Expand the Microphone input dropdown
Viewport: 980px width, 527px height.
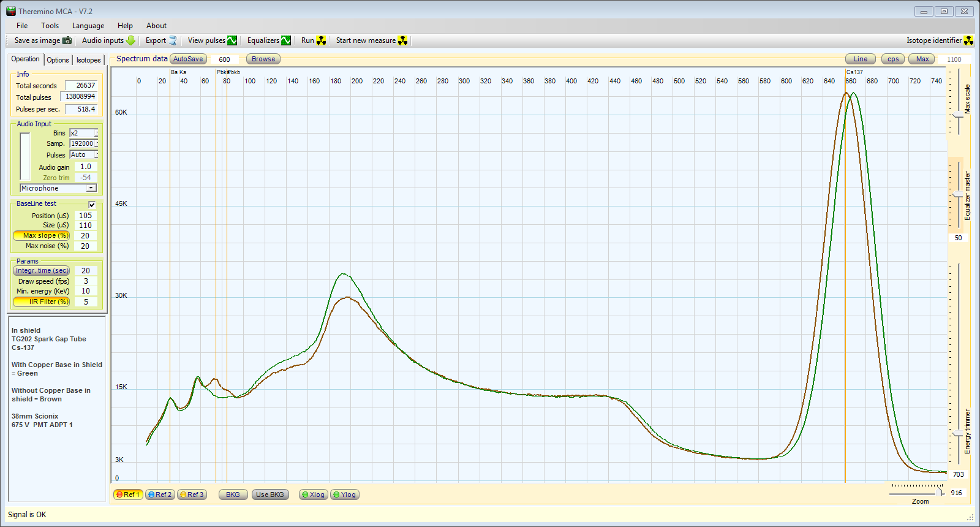(x=91, y=188)
